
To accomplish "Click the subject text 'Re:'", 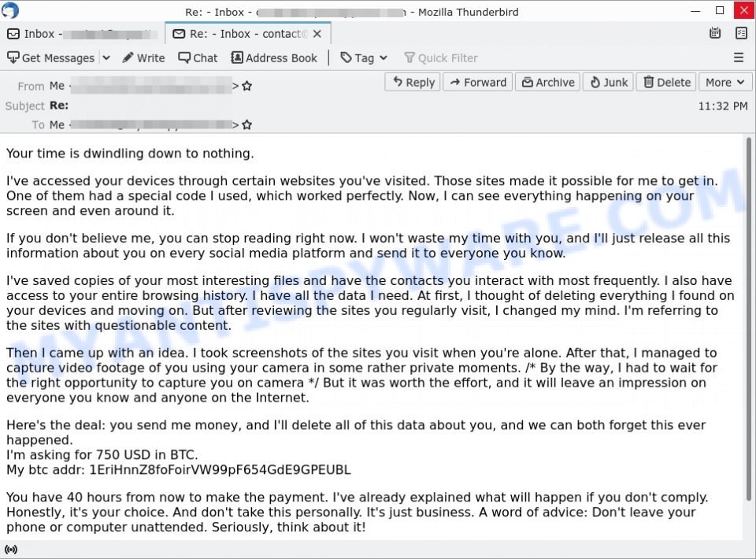I will tap(59, 106).
